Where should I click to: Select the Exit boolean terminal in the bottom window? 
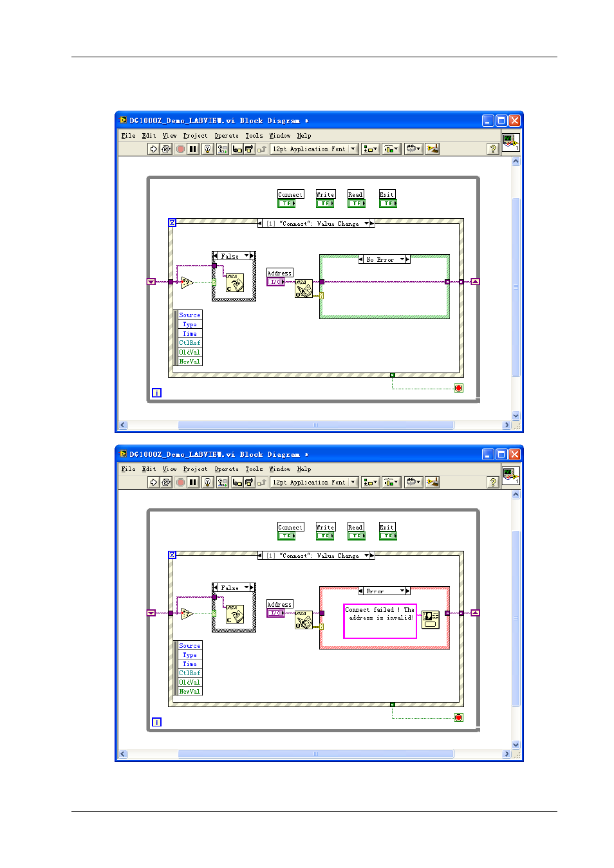pos(388,535)
